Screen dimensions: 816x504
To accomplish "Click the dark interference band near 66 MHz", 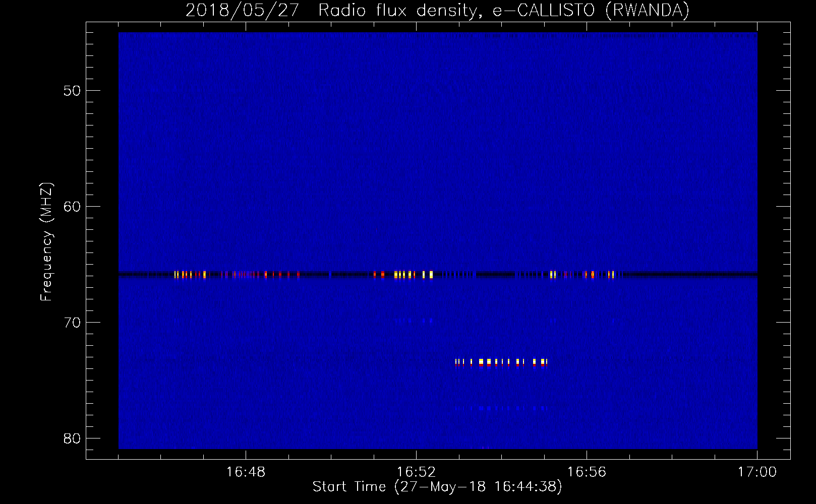I will pos(438,275).
